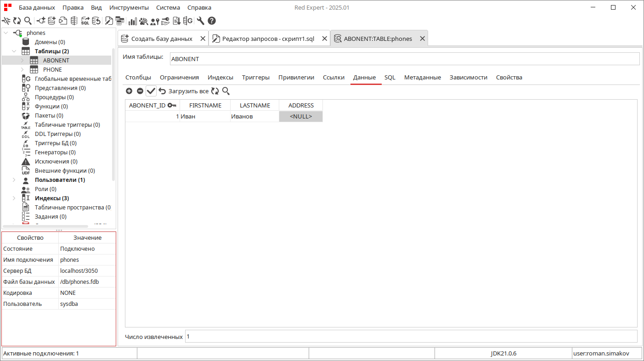The height and width of the screenshot is (361, 644).
Task: Collapse the Таблицы (2) tree node
Action: pyautogui.click(x=14, y=51)
